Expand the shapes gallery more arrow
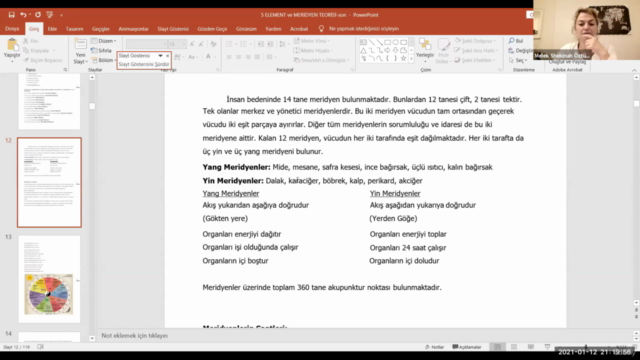Screen dimensions: 640x360 coord(411,59)
